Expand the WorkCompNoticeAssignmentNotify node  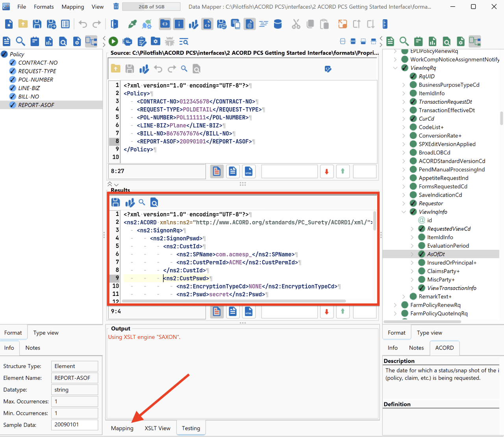(x=395, y=60)
